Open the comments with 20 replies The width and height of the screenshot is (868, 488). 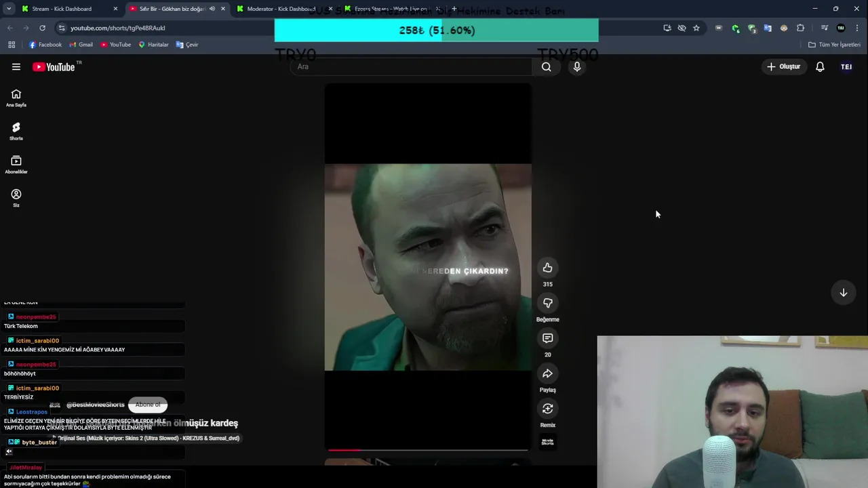547,338
